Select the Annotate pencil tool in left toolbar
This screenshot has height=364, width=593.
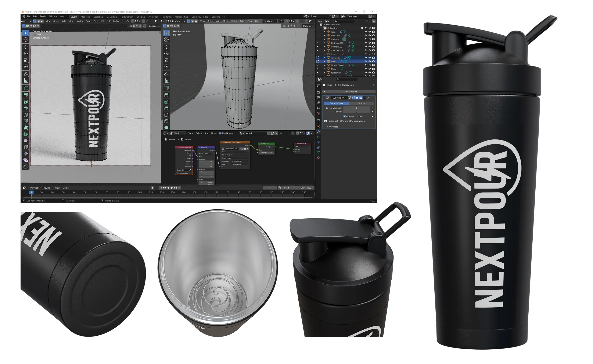click(x=26, y=74)
